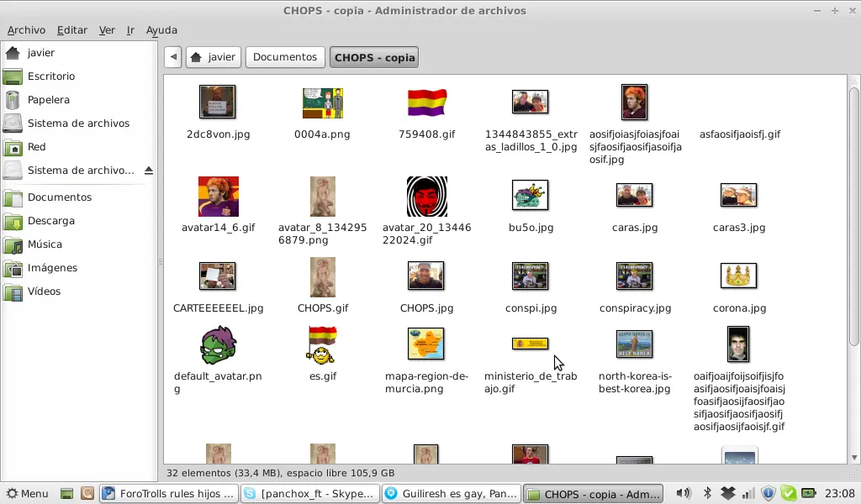Click the 23:08 clock in the panel
Screen dimensions: 861x504
839,494
